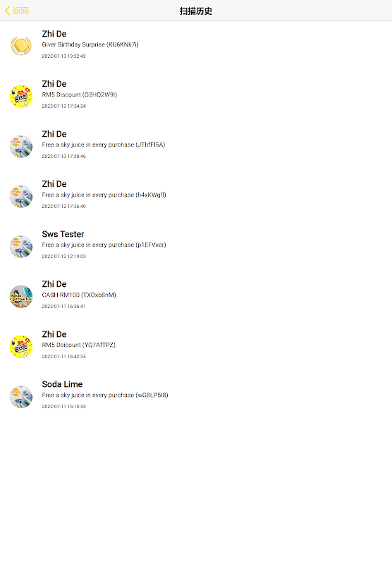Open the gold medal Birthday Surprise icon
This screenshot has height=564, width=392.
[x=21, y=46]
